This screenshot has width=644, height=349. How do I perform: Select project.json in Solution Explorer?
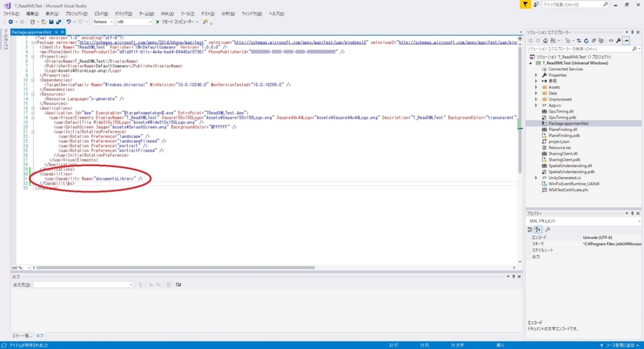tap(559, 141)
